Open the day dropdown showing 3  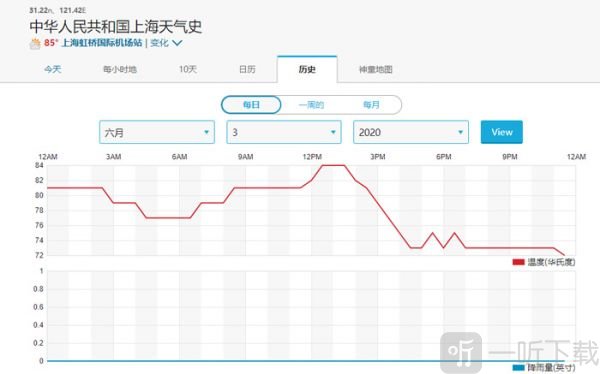pos(284,132)
